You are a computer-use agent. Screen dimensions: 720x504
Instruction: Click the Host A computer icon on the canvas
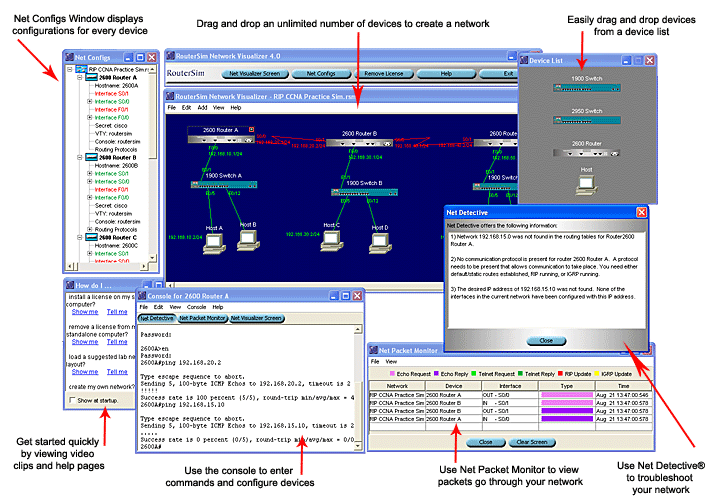click(x=214, y=244)
